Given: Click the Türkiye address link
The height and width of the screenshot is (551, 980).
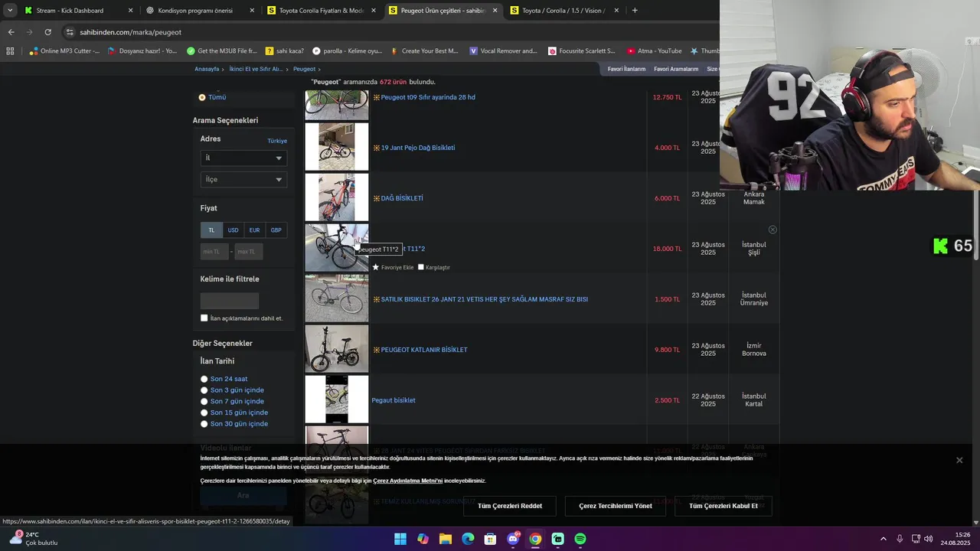Looking at the screenshot, I should pyautogui.click(x=277, y=141).
